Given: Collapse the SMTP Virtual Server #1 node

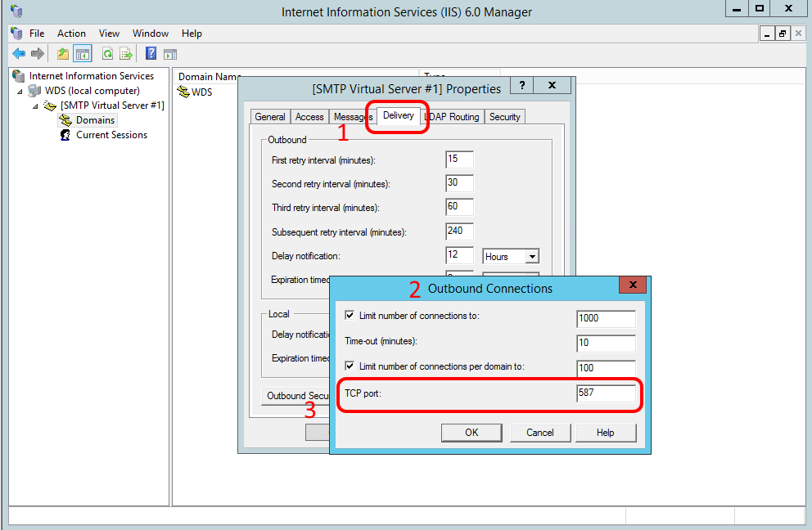Looking at the screenshot, I should coord(35,106).
